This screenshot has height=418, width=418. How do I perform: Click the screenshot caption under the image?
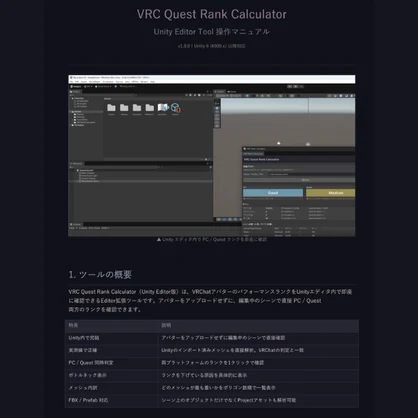point(212,239)
